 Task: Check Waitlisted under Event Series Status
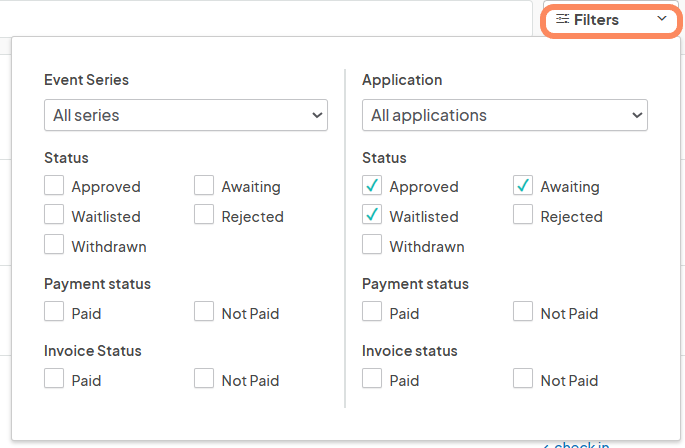54,215
